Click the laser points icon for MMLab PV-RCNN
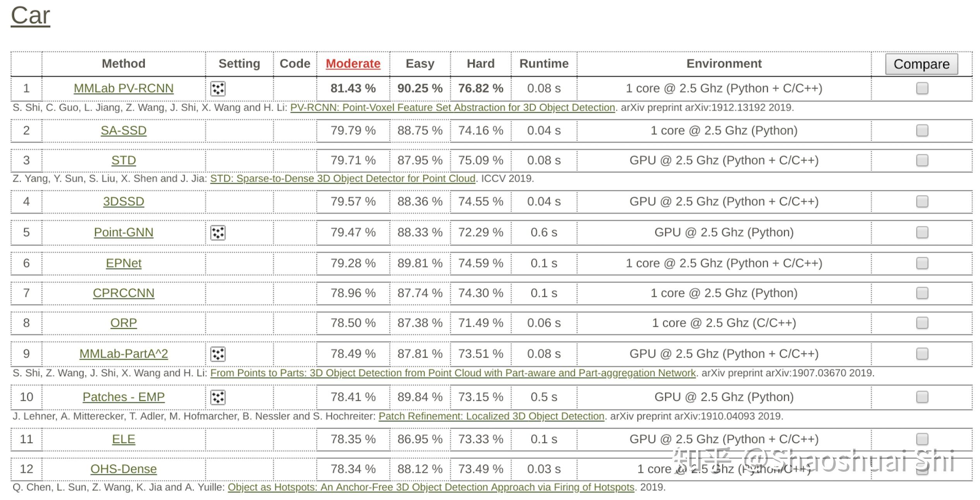This screenshot has width=980, height=500. tap(218, 89)
